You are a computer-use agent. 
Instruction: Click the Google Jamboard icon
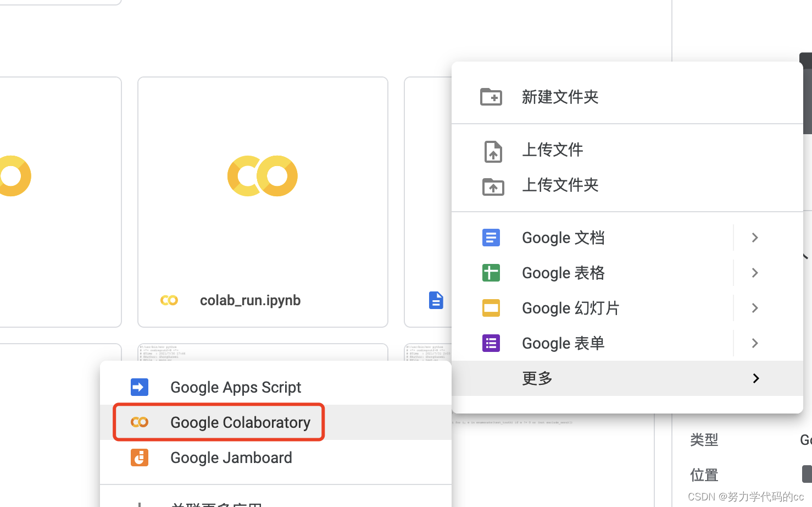[x=139, y=457]
